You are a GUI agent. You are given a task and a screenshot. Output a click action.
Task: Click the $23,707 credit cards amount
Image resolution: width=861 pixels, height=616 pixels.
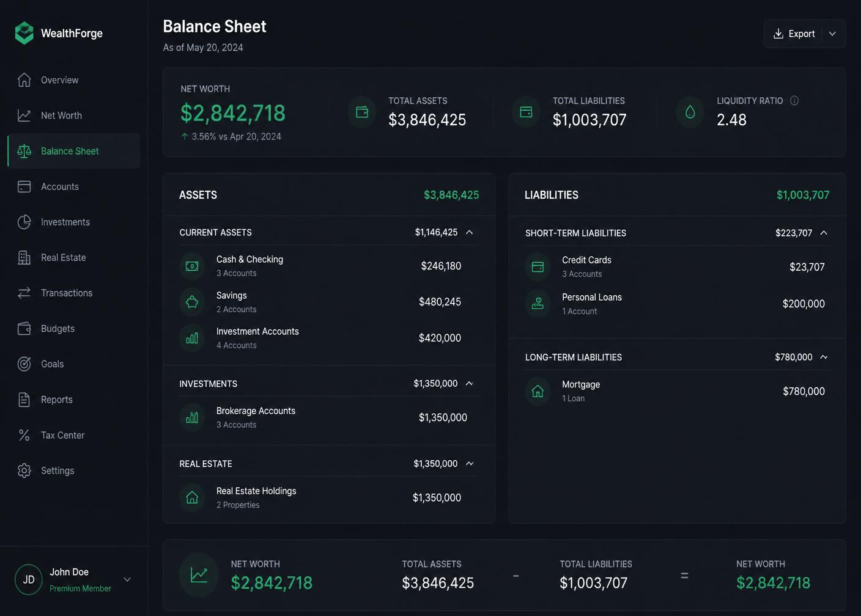click(x=807, y=267)
